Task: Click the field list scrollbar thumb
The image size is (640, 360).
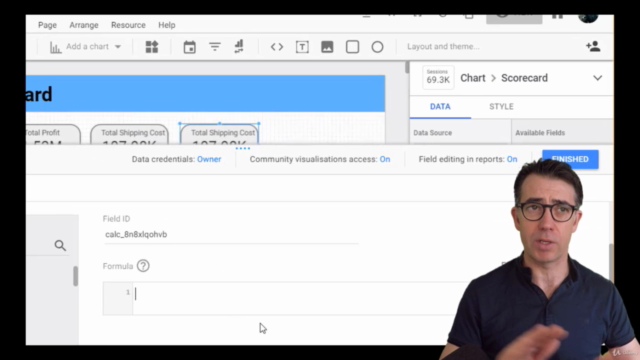Action: pos(76,276)
